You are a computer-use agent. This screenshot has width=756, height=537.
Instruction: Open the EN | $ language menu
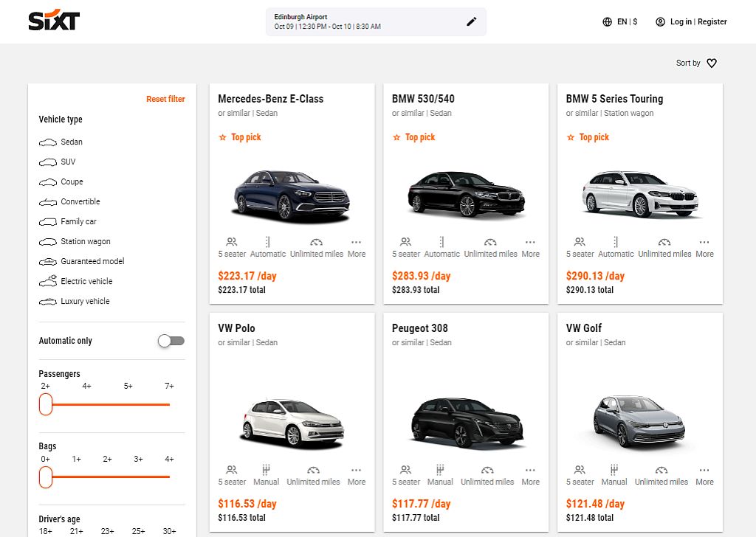620,21
